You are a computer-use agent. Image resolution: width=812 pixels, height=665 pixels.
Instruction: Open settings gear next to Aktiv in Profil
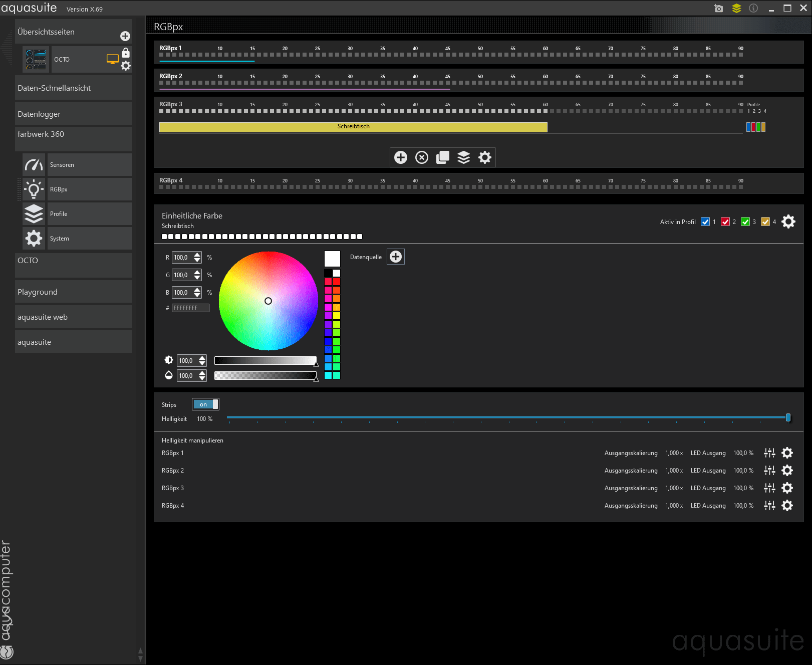pyautogui.click(x=788, y=221)
